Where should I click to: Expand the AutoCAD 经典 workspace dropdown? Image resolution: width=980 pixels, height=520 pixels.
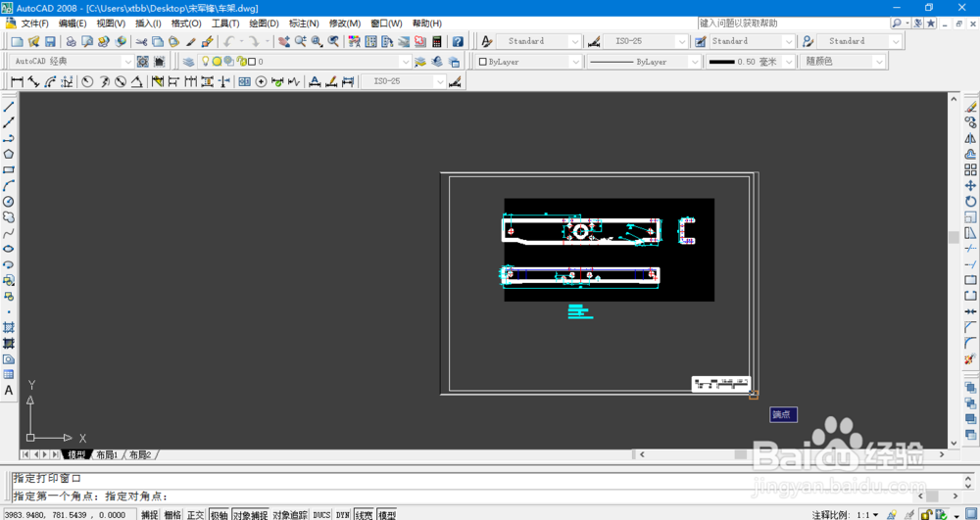click(127, 61)
